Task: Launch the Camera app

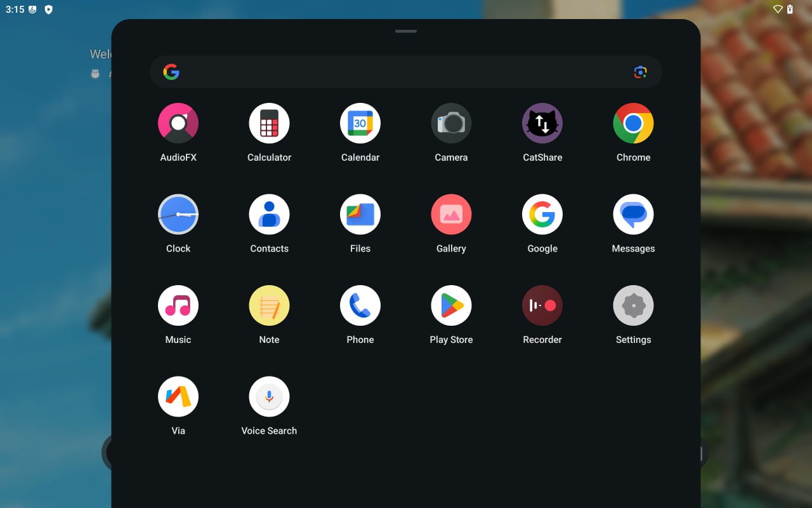Action: 451,123
